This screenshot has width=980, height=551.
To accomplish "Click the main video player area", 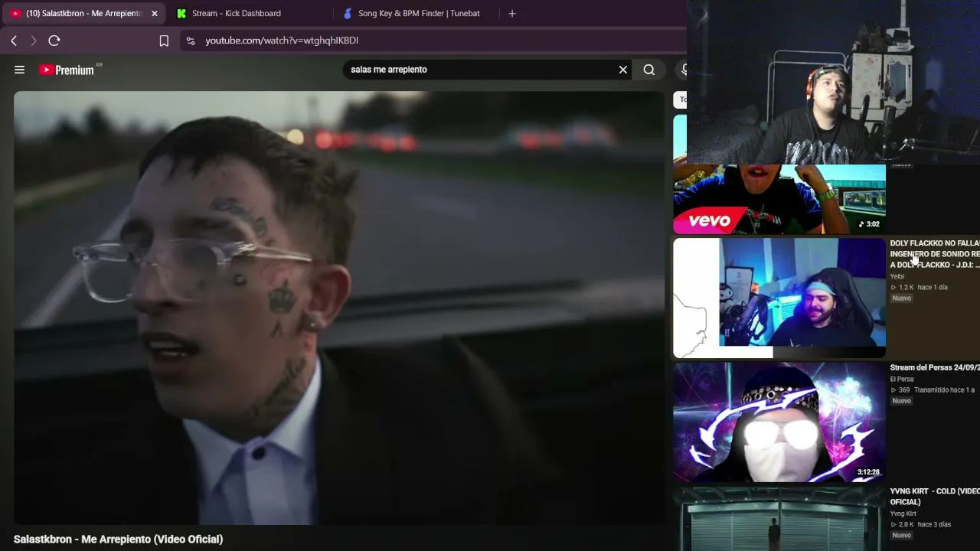I will click(x=339, y=308).
